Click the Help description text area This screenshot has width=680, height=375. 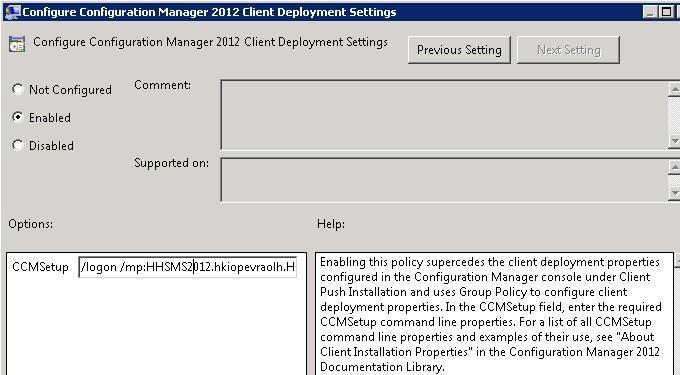(x=494, y=314)
